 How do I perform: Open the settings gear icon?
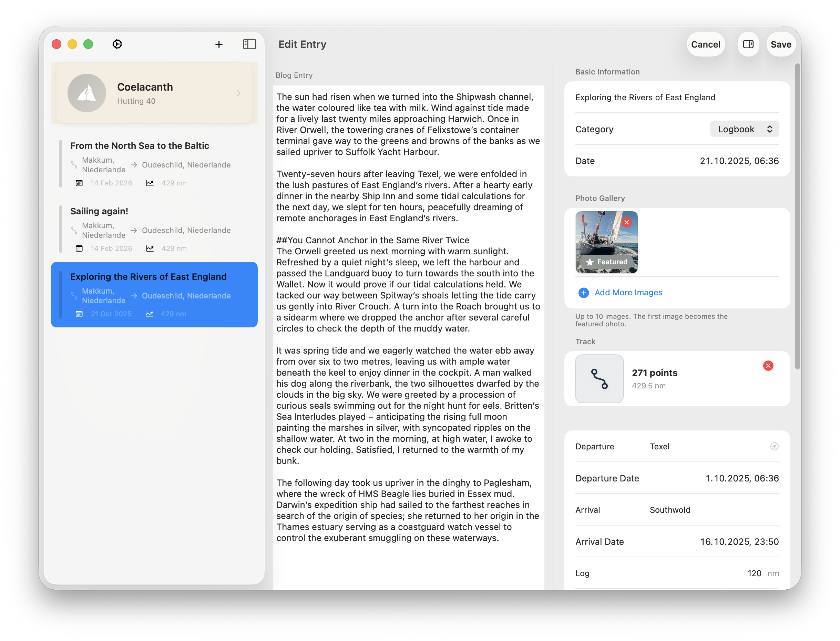(117, 44)
